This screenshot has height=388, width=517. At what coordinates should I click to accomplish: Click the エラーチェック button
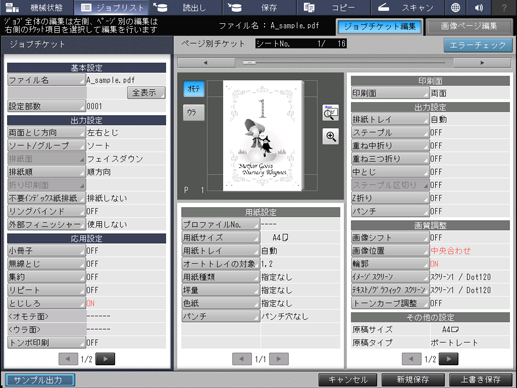coord(478,45)
